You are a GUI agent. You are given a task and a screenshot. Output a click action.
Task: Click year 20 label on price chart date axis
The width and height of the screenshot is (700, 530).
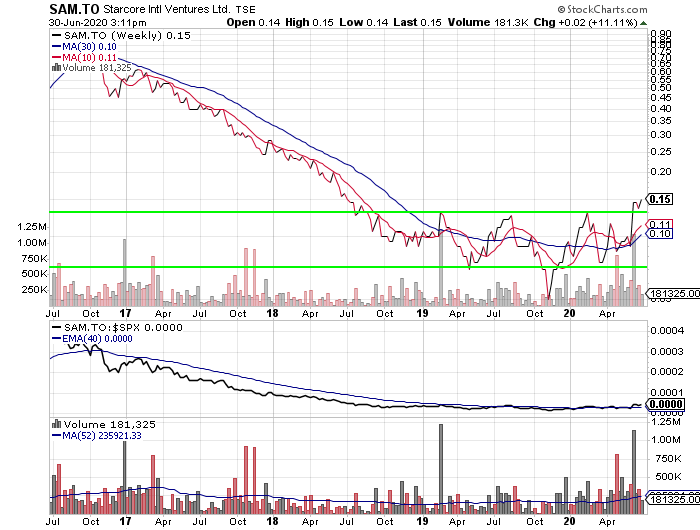569,313
